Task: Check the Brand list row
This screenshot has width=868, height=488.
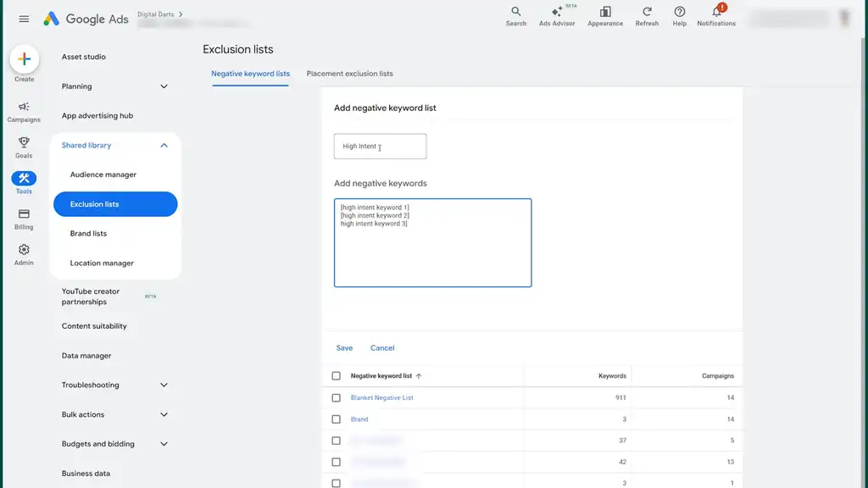Action: click(x=336, y=419)
